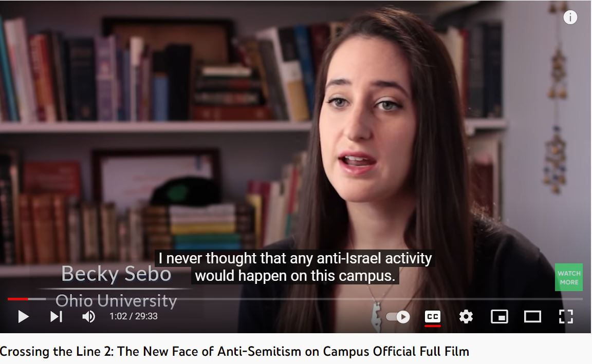Image resolution: width=592 pixels, height=364 pixels.
Task: Switch to the miniplayer
Action: 499,316
